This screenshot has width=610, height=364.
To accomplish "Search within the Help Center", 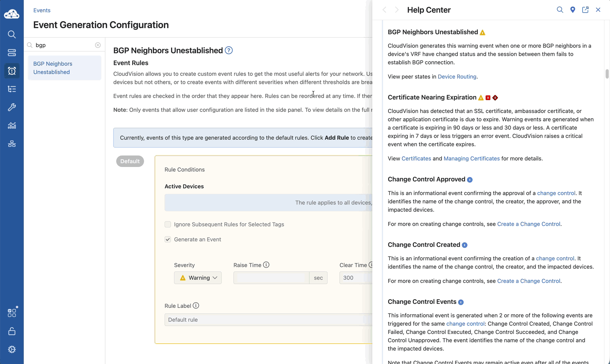I will pos(560,10).
